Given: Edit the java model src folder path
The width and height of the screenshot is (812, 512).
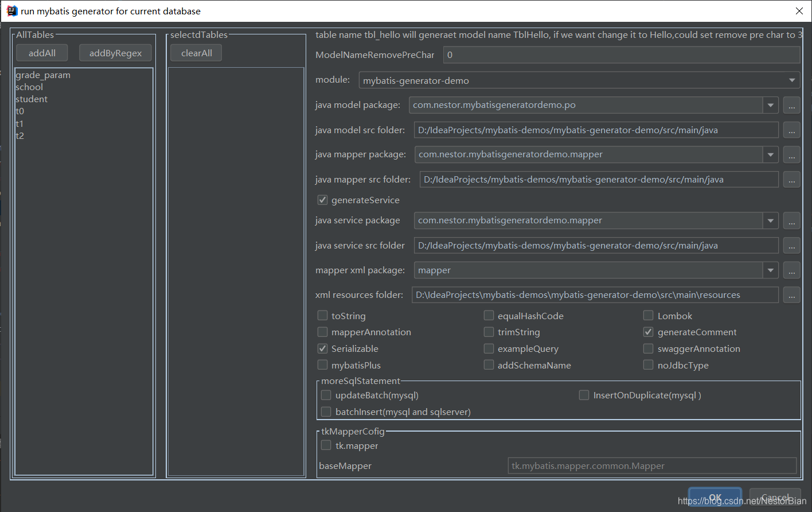Looking at the screenshot, I should point(596,130).
